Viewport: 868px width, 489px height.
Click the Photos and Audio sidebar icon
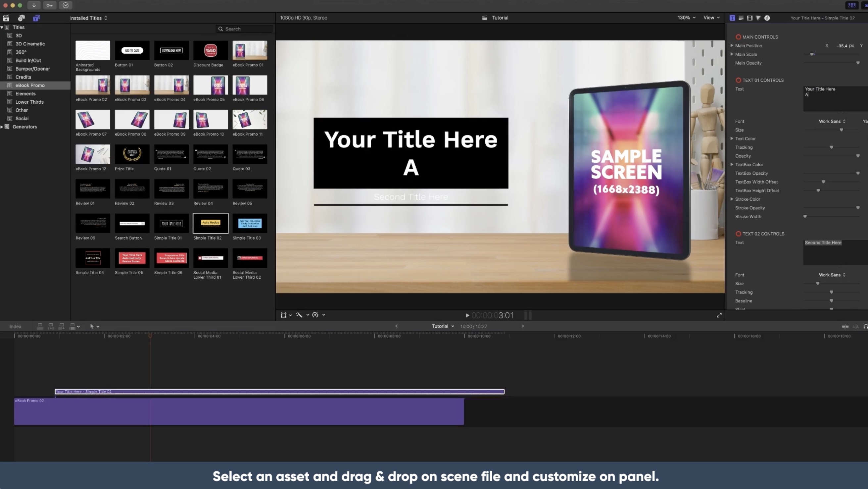click(x=21, y=18)
